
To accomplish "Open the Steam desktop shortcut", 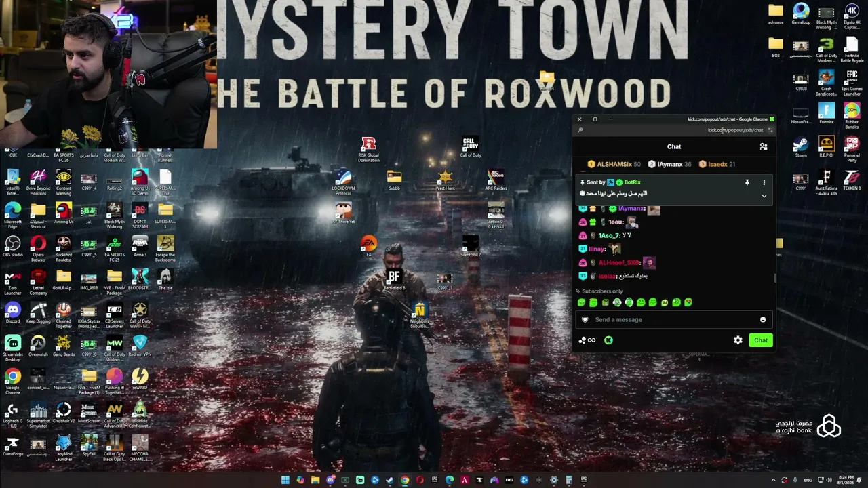I will (x=801, y=146).
